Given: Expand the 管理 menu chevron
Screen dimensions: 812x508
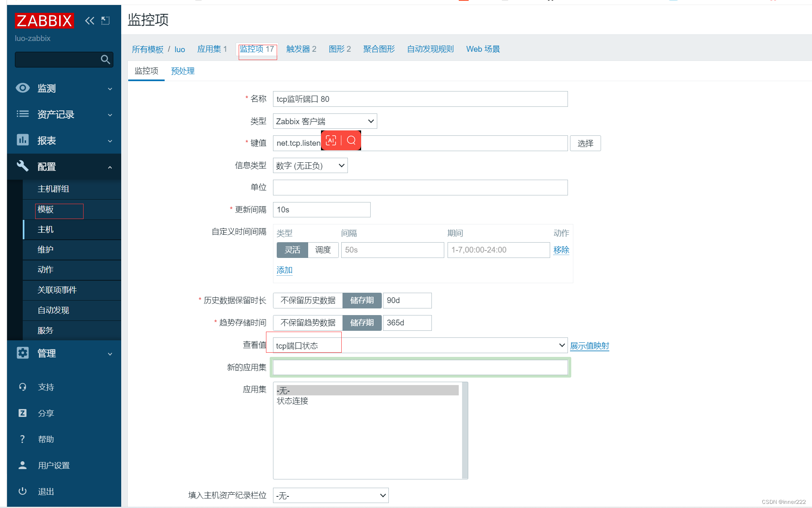Looking at the screenshot, I should (110, 354).
